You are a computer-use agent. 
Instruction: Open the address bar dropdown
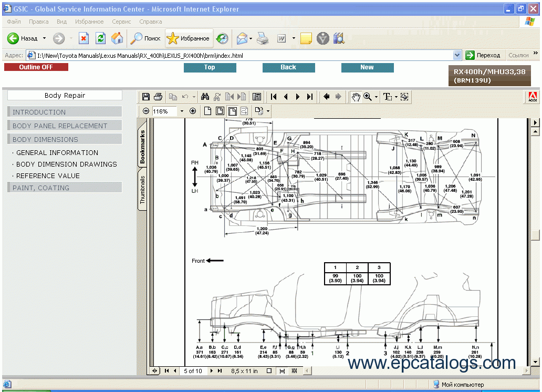pos(457,55)
